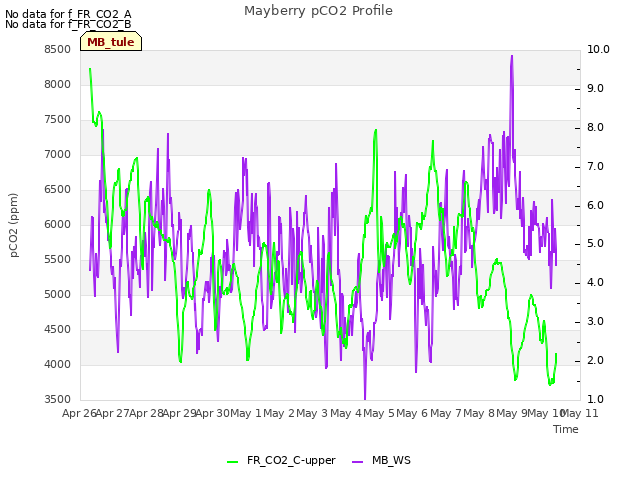Click the 5.0 right axis tick label
Screen dimensions: 640x480
click(596, 244)
